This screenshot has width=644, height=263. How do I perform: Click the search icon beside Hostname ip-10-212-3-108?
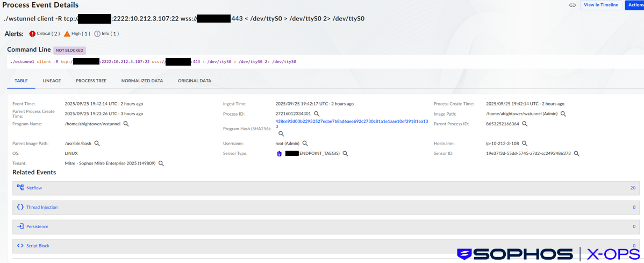525,144
